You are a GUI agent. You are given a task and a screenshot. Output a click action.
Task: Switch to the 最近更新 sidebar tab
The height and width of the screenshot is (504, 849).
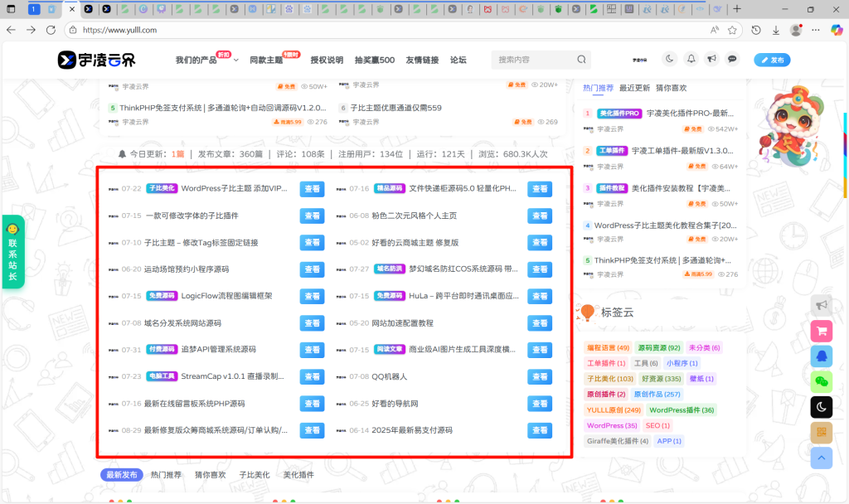tap(634, 88)
